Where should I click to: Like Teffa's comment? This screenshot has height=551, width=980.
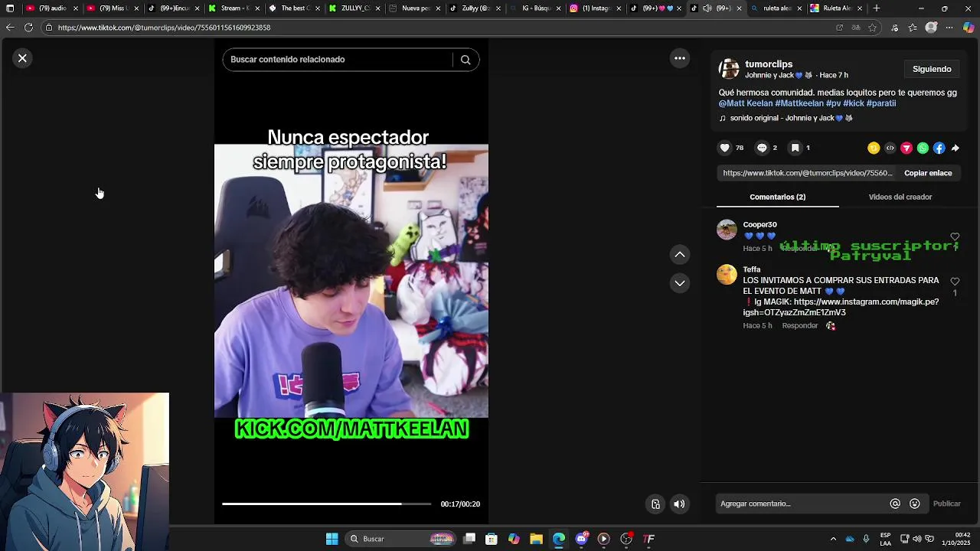(955, 282)
